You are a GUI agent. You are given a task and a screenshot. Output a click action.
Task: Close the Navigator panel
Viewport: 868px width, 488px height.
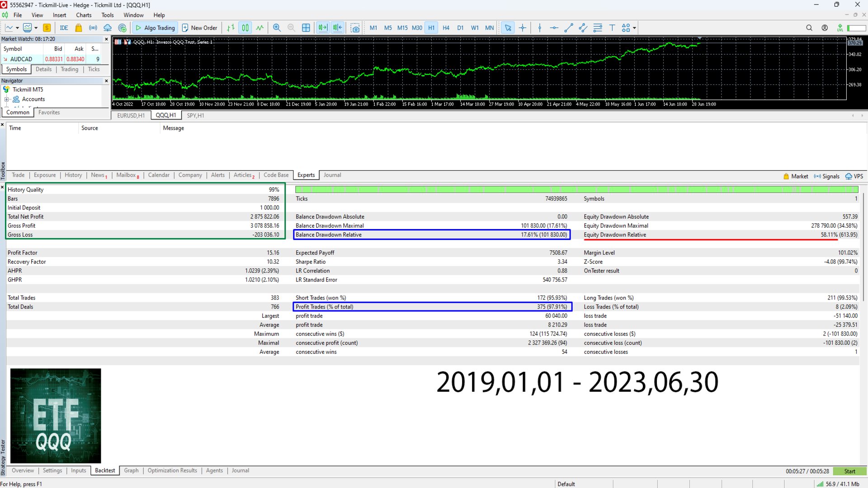coord(107,81)
